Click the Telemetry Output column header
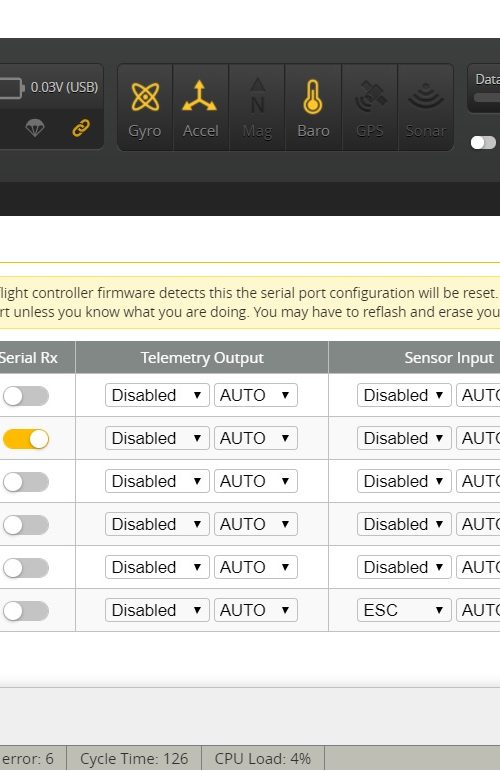Viewport: 500px width, 771px height. coord(202,357)
